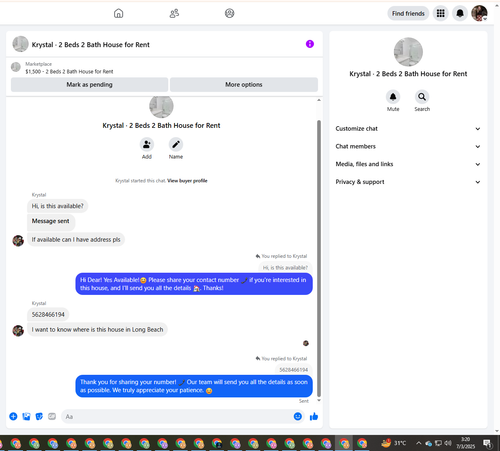Open the Windows notification center icon

click(487, 443)
